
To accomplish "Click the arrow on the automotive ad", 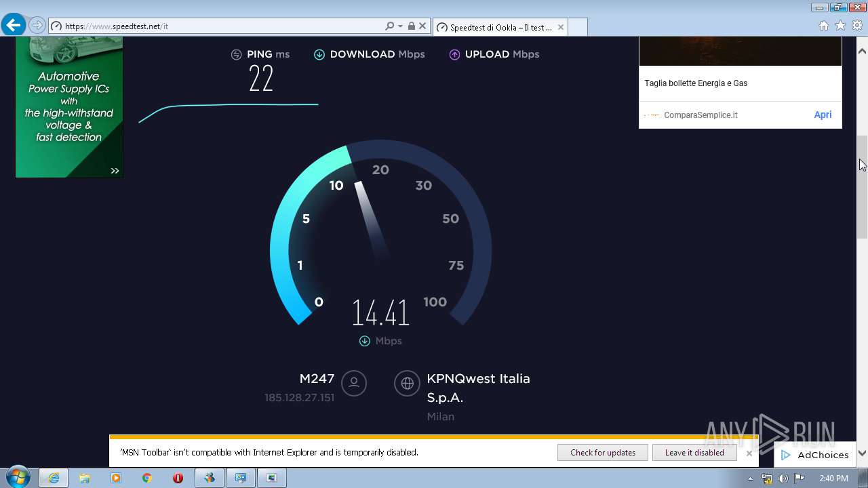I will coord(115,171).
